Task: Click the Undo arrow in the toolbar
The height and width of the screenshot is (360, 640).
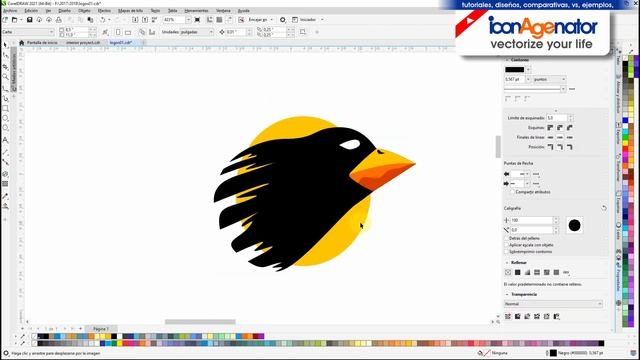Action: tap(102, 20)
